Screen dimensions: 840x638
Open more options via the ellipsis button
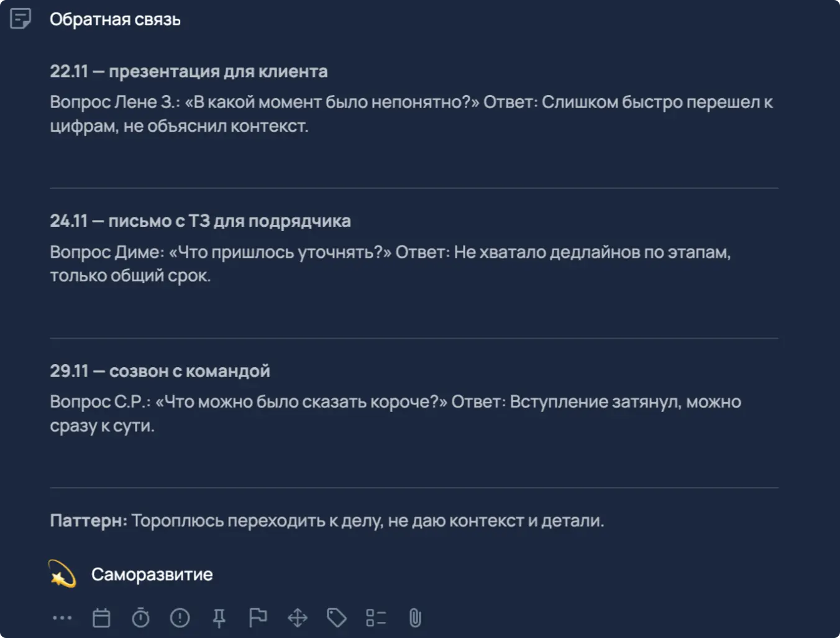(x=62, y=617)
